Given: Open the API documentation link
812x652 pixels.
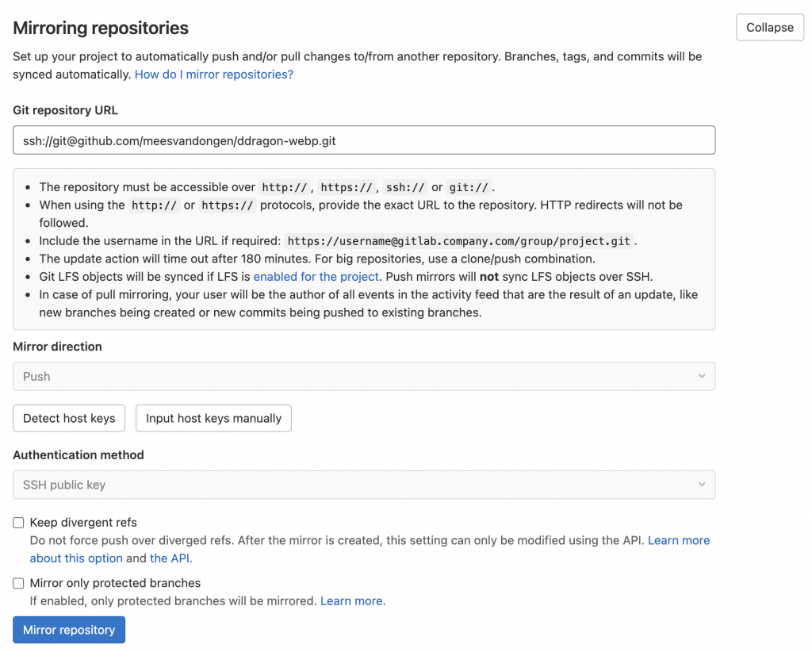Looking at the screenshot, I should coord(170,558).
